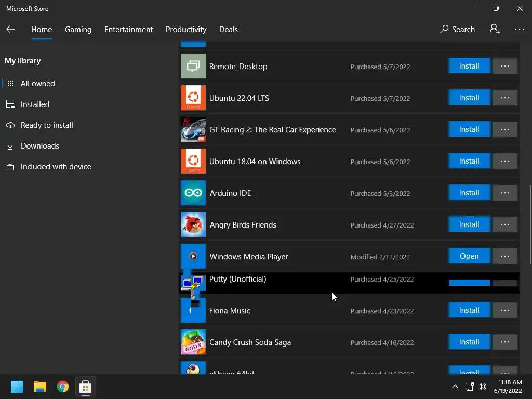532x399 pixels.
Task: Open the Angry Birds Friends icon
Action: [193, 224]
